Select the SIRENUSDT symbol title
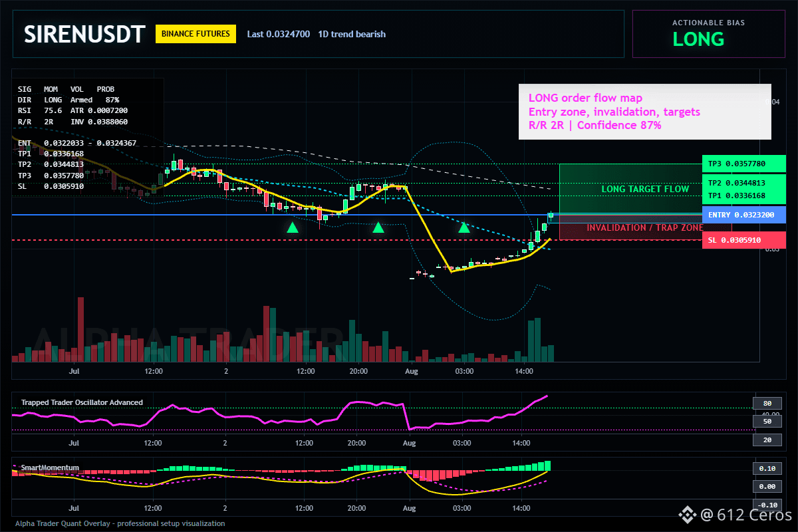Viewport: 798px width, 532px height. 84,35
